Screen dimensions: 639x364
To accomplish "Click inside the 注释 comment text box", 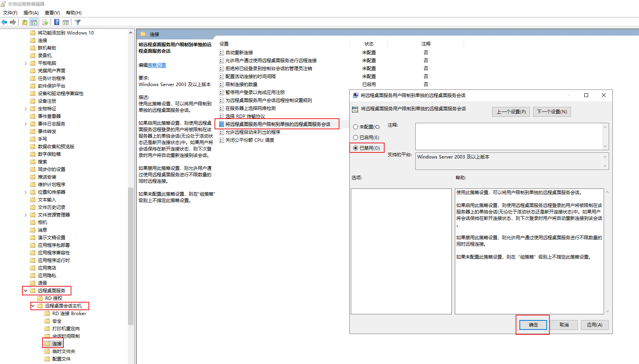I will click(509, 136).
